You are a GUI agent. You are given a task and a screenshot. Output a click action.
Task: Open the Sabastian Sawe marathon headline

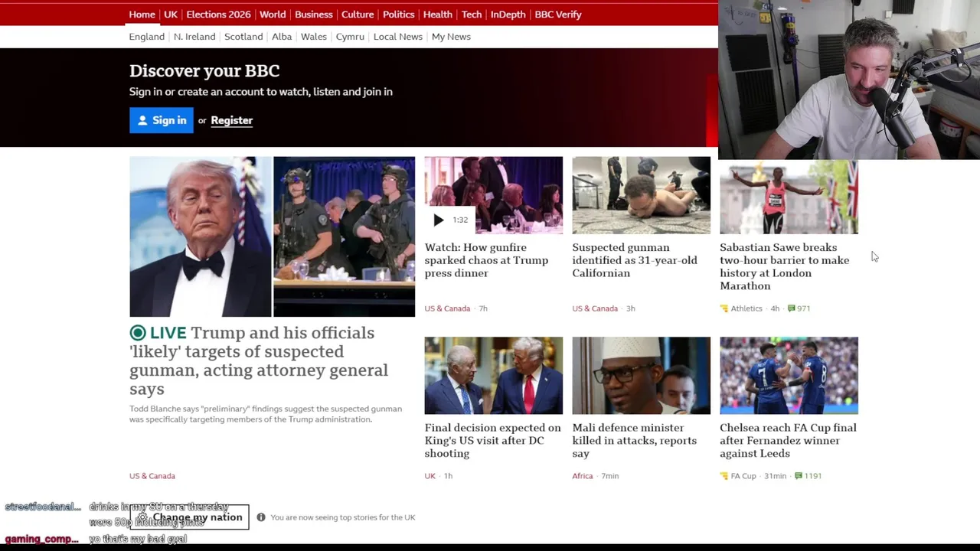[x=784, y=266]
